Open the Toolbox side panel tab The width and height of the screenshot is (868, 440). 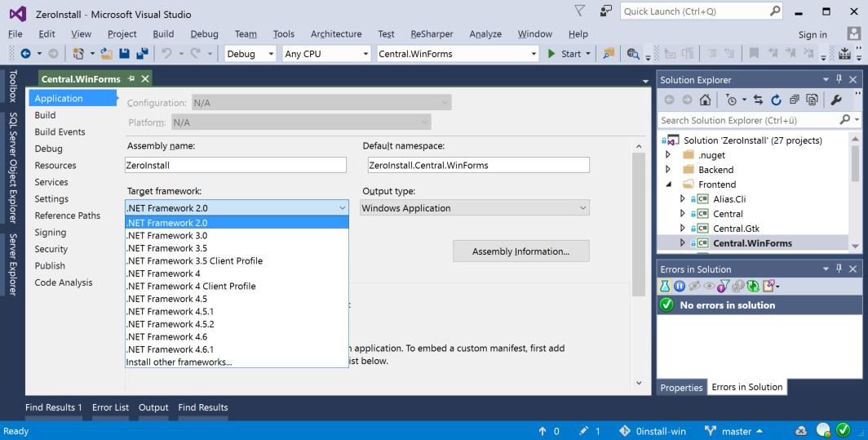pyautogui.click(x=13, y=86)
